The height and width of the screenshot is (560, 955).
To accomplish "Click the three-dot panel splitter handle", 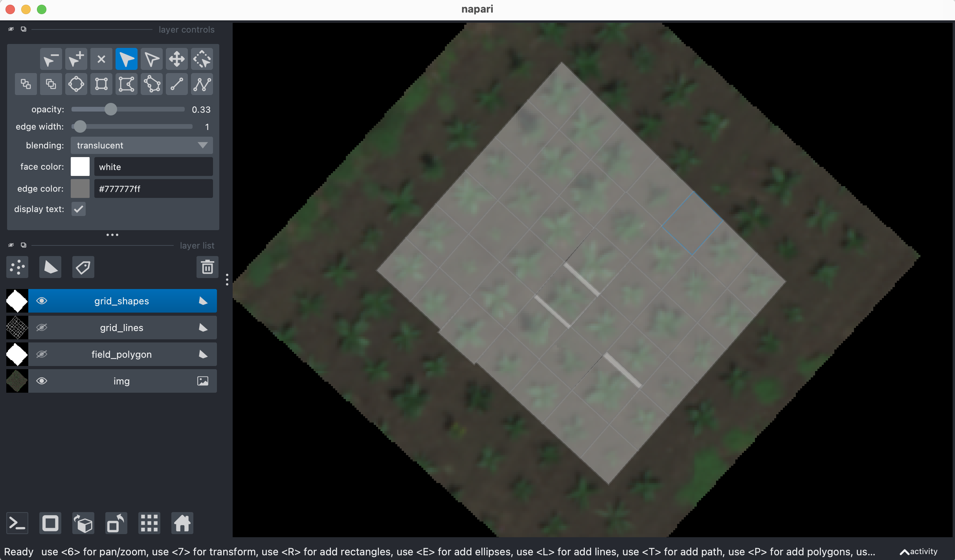I will pyautogui.click(x=112, y=235).
